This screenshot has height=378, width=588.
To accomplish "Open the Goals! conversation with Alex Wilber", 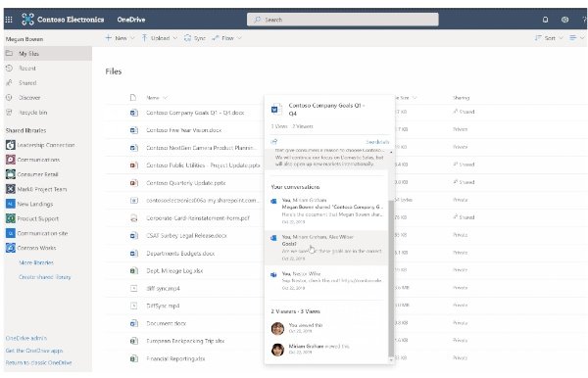I will [x=326, y=248].
